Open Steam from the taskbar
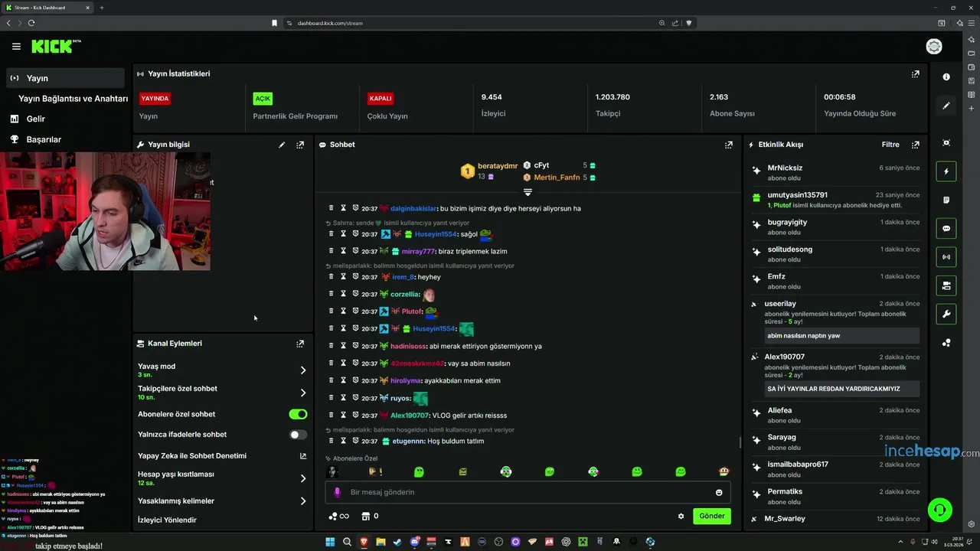This screenshot has height=551, width=980. point(397,542)
